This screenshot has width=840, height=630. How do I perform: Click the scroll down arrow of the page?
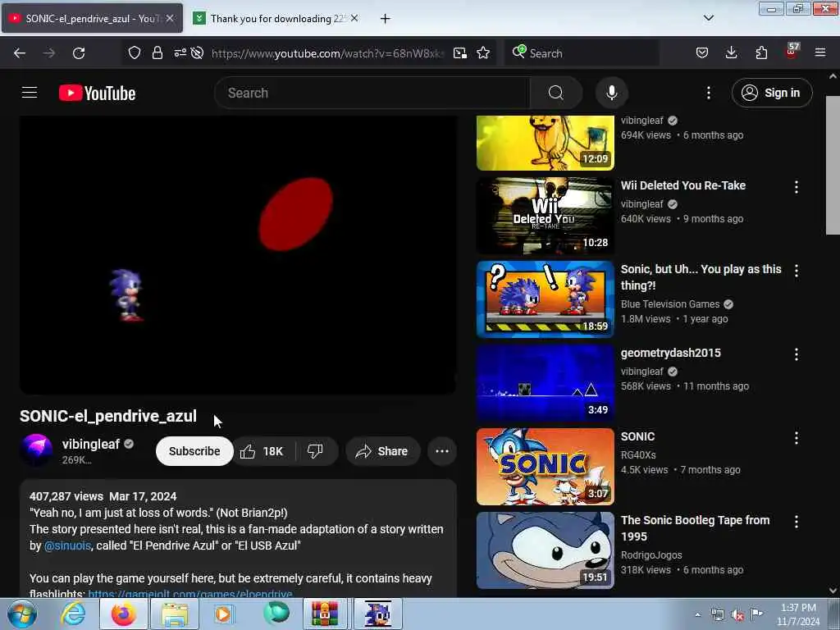(x=833, y=591)
